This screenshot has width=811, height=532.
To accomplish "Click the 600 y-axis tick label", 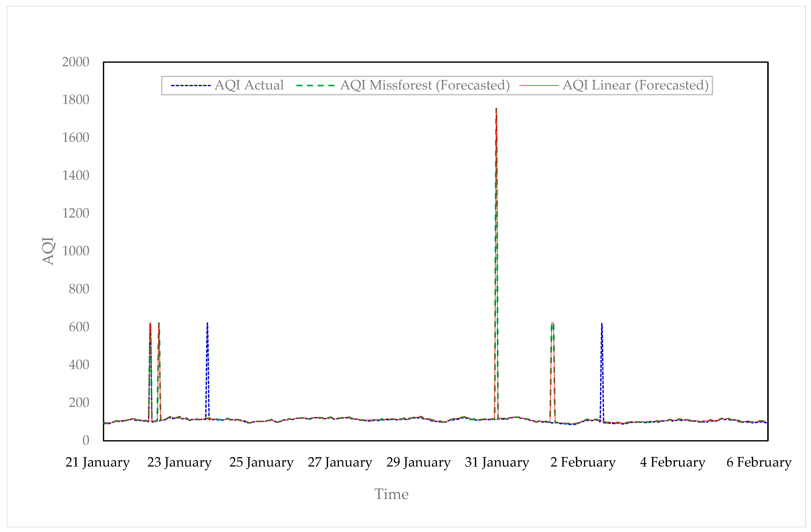I will (x=79, y=327).
